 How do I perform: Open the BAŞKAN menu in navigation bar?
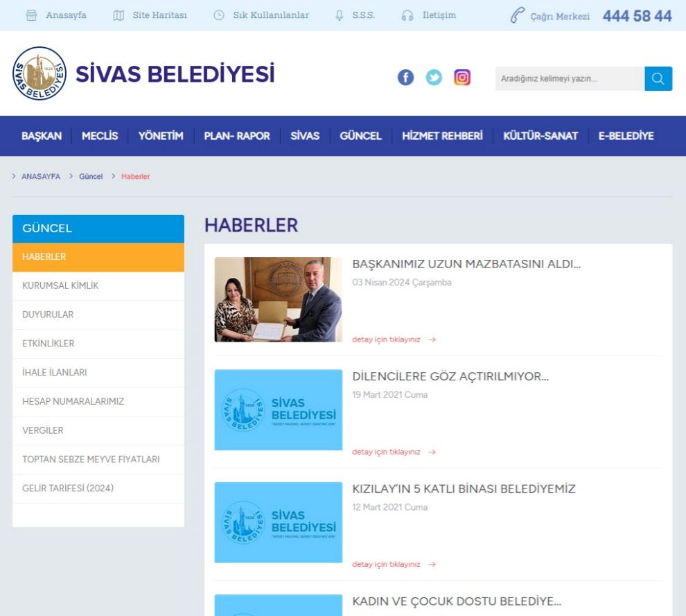point(42,136)
